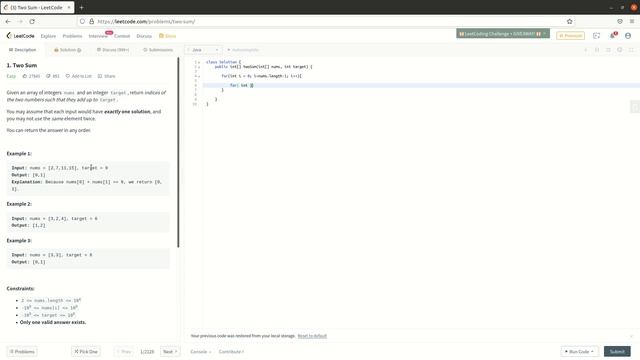Go to the Next problem
Viewport: 640px width, 360px height.
[x=170, y=351]
